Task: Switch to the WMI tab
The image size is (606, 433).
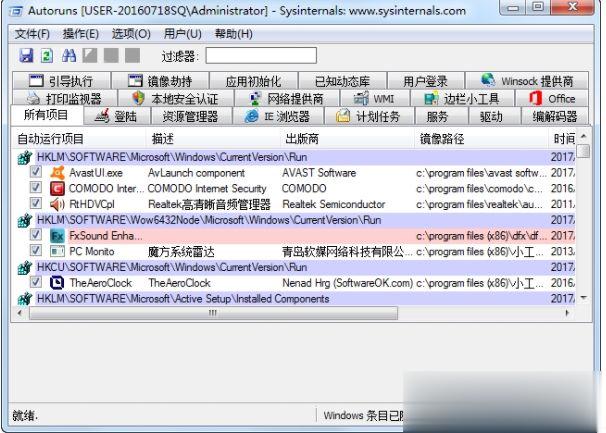Action: pyautogui.click(x=374, y=99)
